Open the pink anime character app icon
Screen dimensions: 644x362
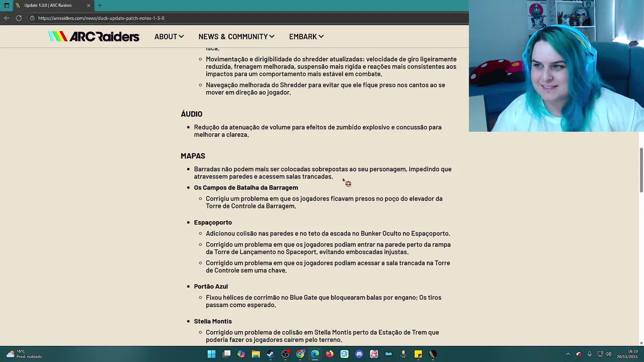click(x=374, y=354)
